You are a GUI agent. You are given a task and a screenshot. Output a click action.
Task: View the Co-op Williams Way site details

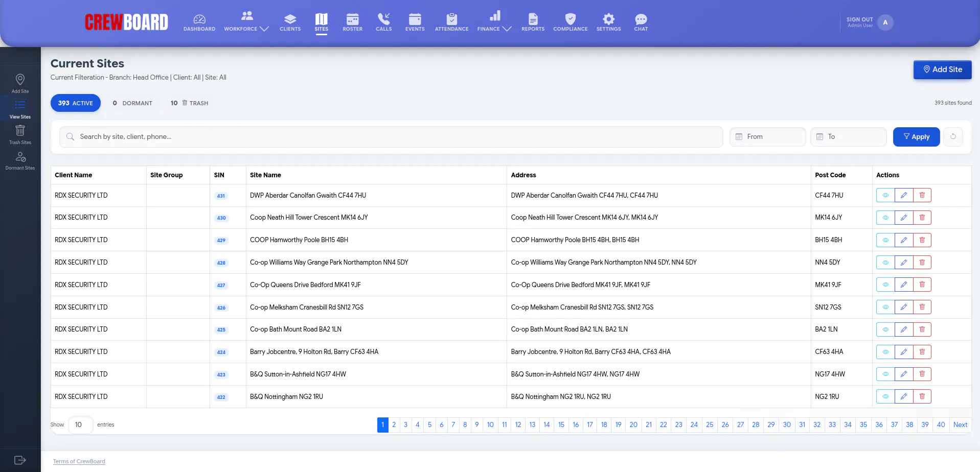pyautogui.click(x=885, y=263)
